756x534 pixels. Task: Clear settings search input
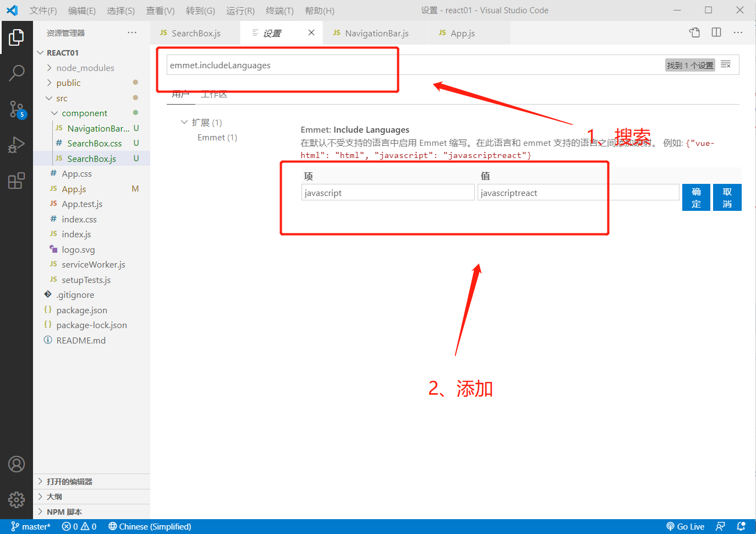(726, 65)
